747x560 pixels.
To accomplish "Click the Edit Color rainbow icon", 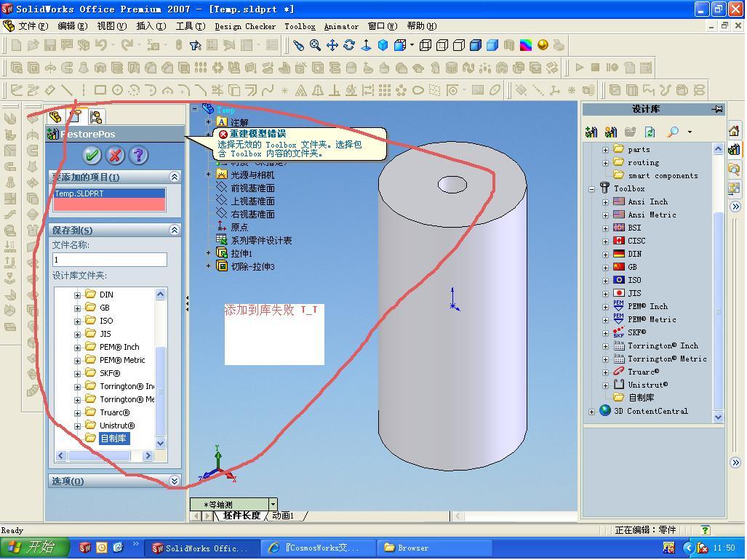I will pos(525,45).
